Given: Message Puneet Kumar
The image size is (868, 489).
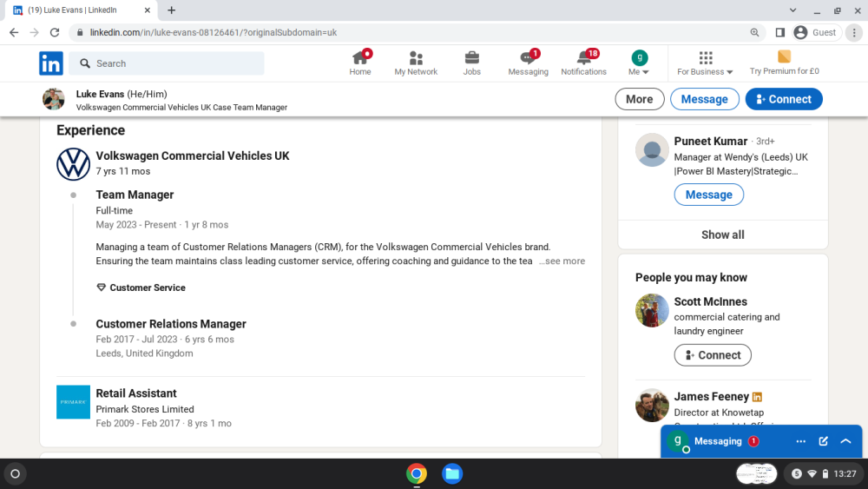Looking at the screenshot, I should (x=708, y=195).
